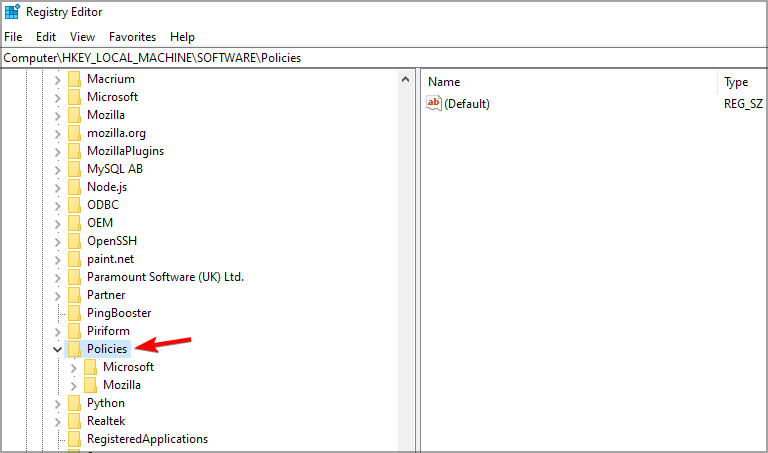
Task: Click the paint.net folder icon
Action: click(x=74, y=259)
